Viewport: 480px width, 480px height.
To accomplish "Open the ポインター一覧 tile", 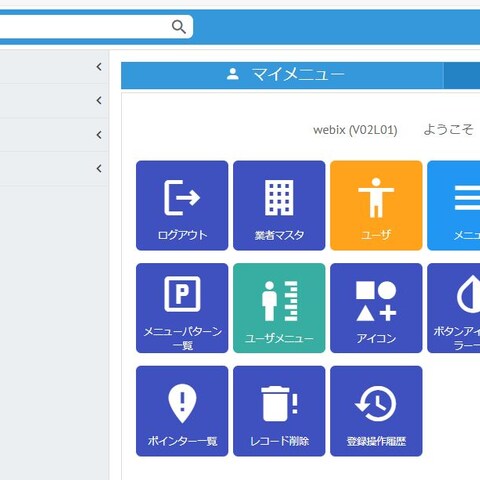I will (182, 411).
